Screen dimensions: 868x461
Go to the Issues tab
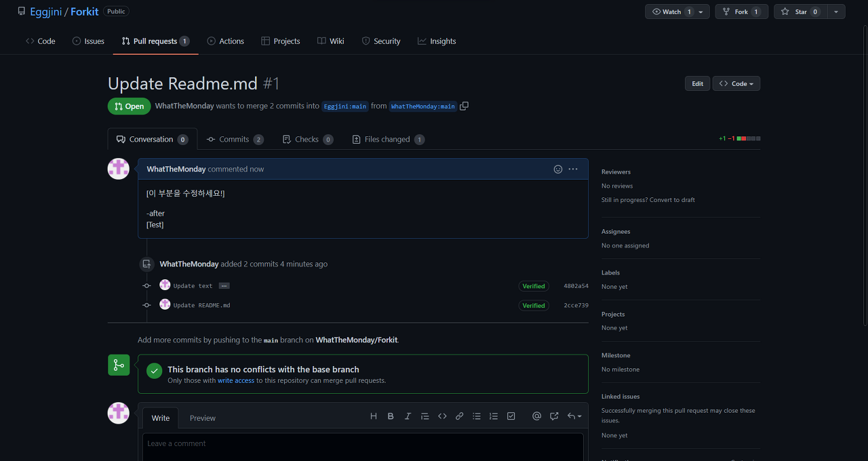point(88,41)
